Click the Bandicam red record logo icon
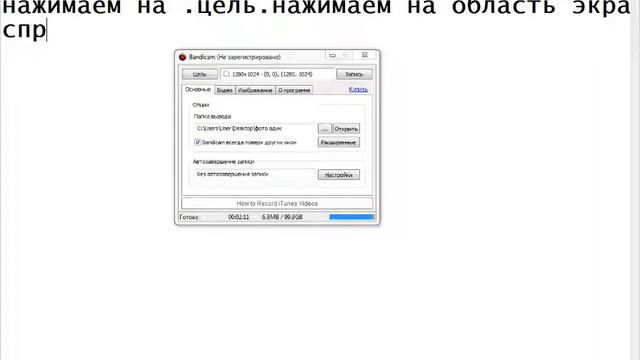The width and height of the screenshot is (640, 360). coord(182,57)
